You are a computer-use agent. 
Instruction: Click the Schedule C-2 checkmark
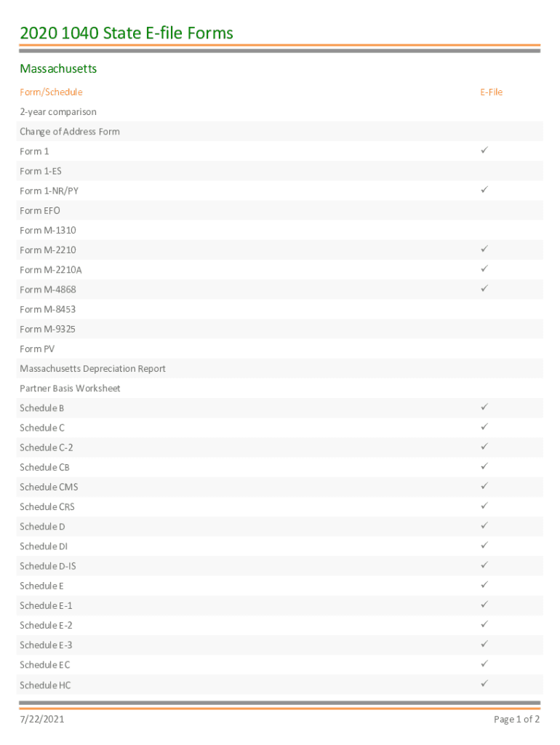point(484,447)
